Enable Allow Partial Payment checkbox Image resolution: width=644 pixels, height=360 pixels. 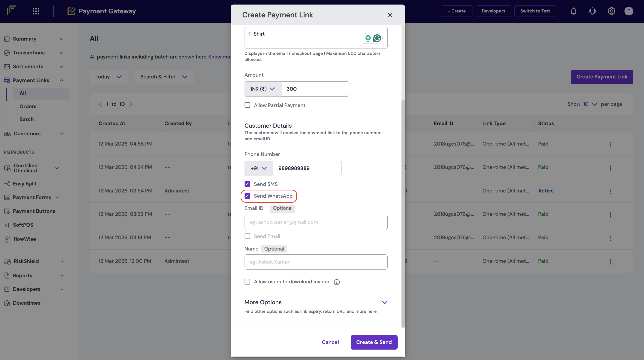[247, 105]
